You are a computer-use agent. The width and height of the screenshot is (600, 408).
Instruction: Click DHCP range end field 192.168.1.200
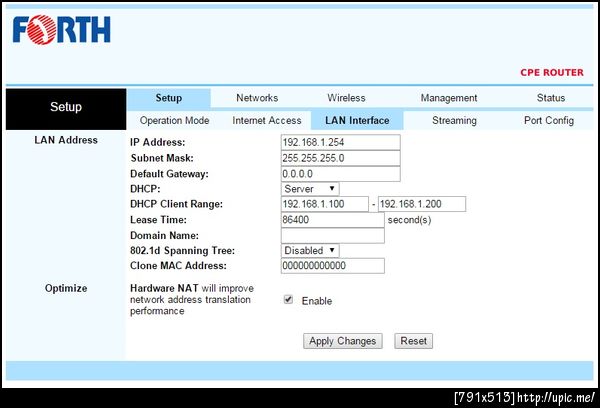422,204
